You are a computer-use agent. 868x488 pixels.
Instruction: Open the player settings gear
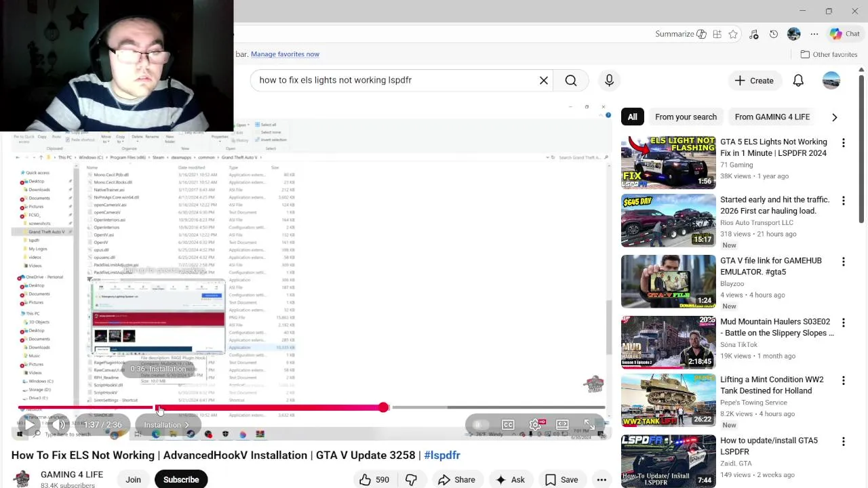[x=535, y=425]
